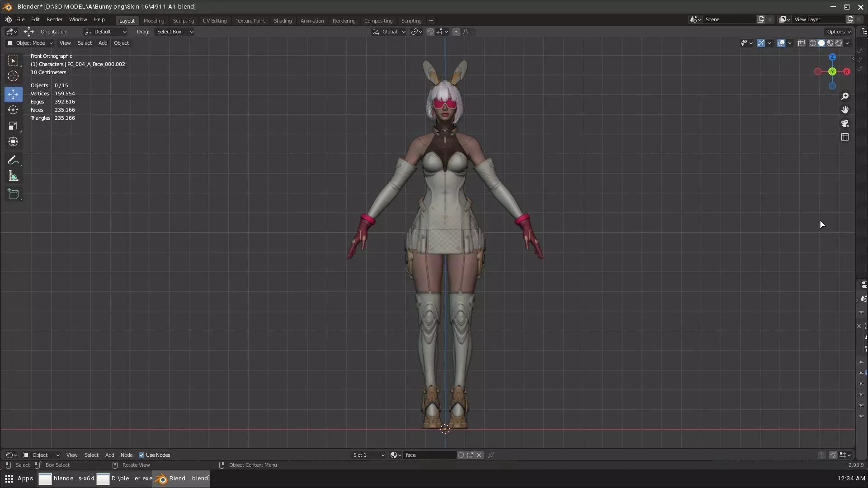Click the Blender logo menu icon

8,20
